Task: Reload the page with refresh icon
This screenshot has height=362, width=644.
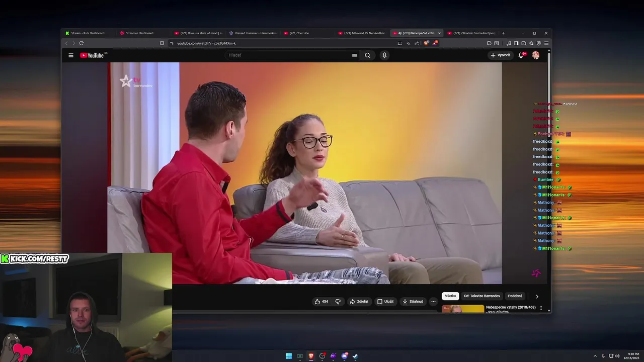Action: tap(82, 43)
